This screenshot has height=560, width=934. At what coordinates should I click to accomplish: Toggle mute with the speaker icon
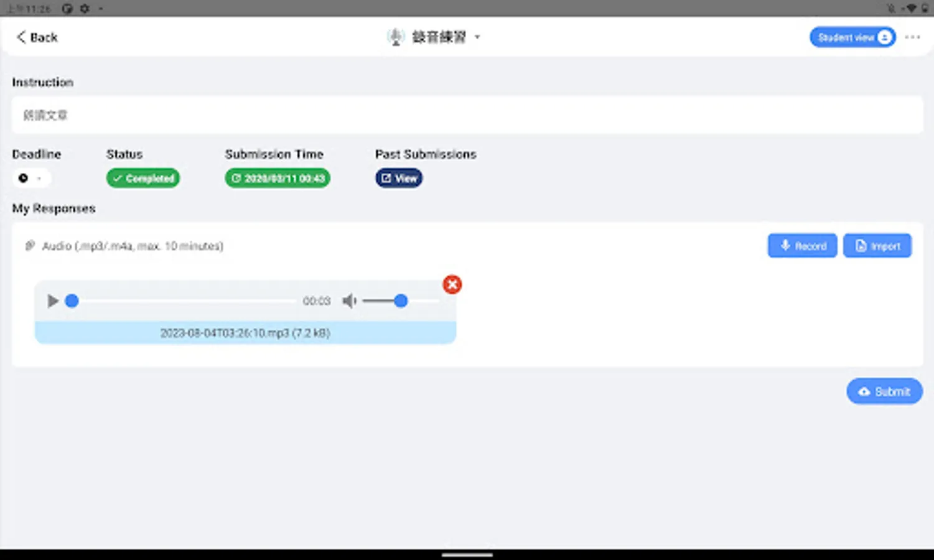pos(349,301)
